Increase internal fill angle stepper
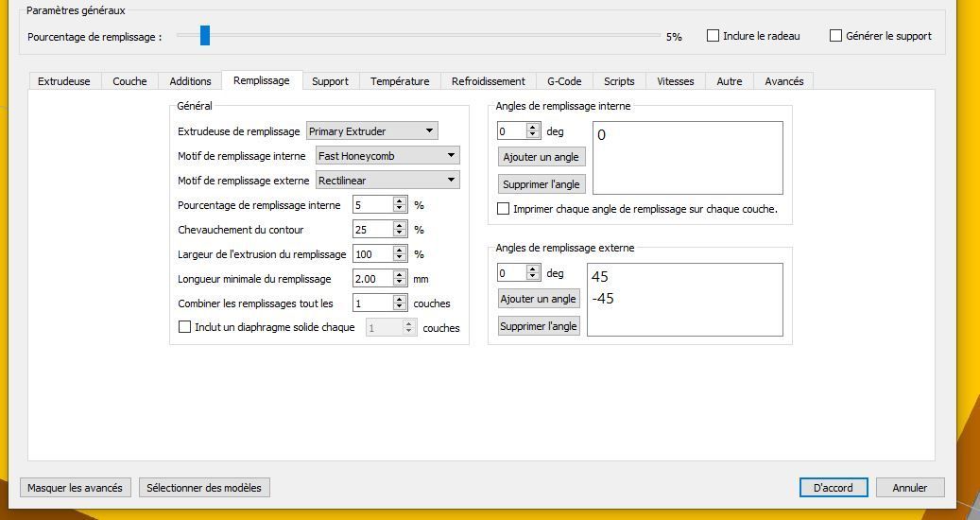 (x=533, y=128)
